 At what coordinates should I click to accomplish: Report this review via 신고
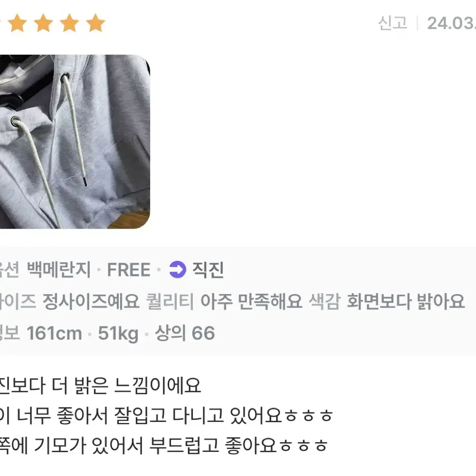tap(392, 23)
